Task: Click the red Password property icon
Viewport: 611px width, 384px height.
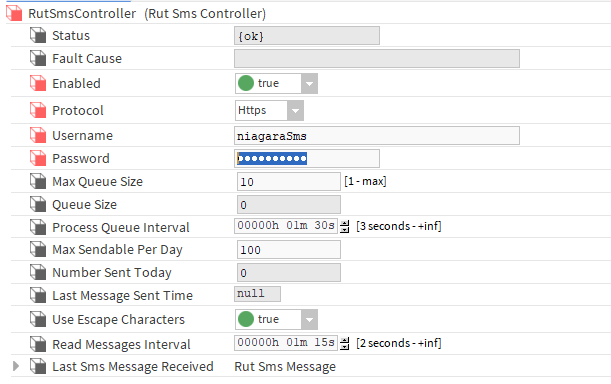Action: tap(38, 158)
